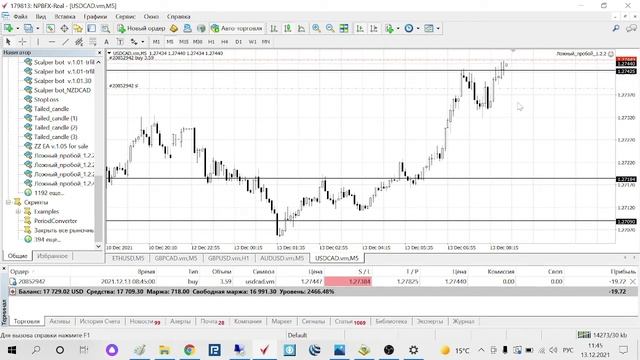The height and width of the screenshot is (360, 640).
Task: Open the new chart toolbar icon
Action: tap(9, 28)
